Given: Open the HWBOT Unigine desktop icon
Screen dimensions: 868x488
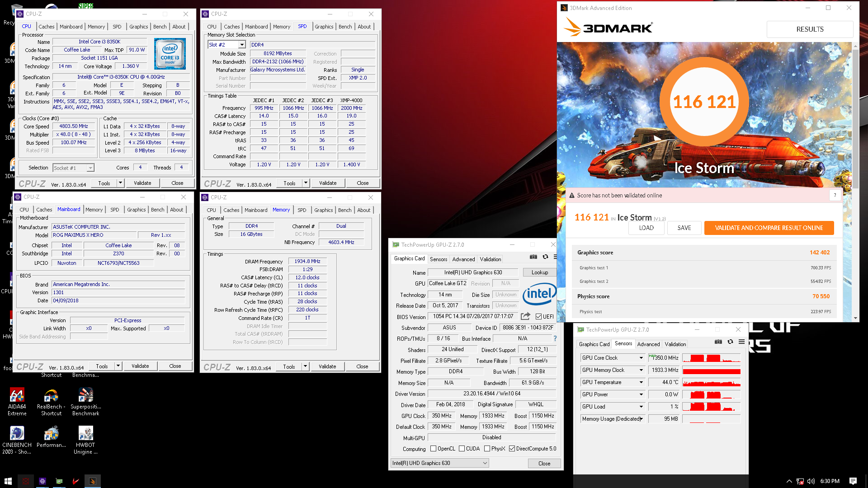Looking at the screenshot, I should click(x=85, y=441).
